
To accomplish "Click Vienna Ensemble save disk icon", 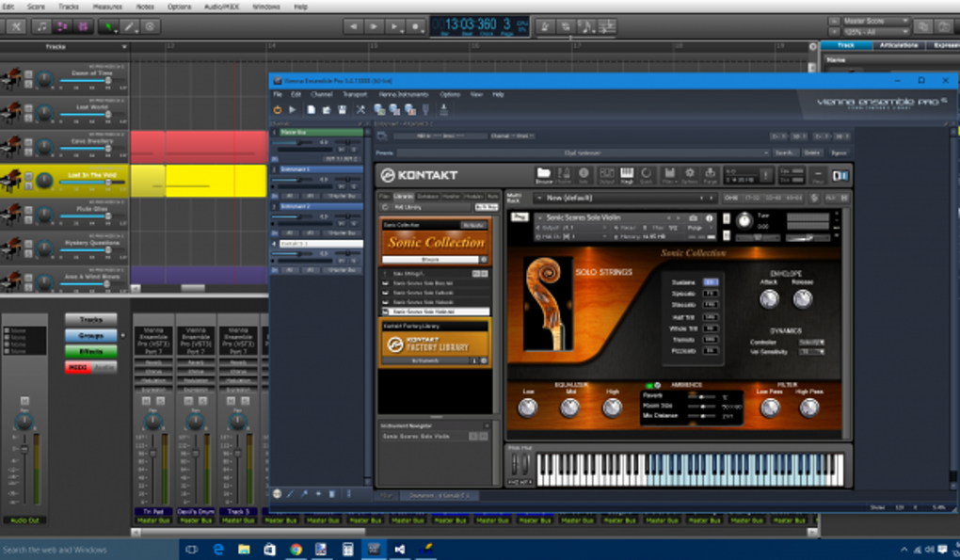I will (343, 110).
